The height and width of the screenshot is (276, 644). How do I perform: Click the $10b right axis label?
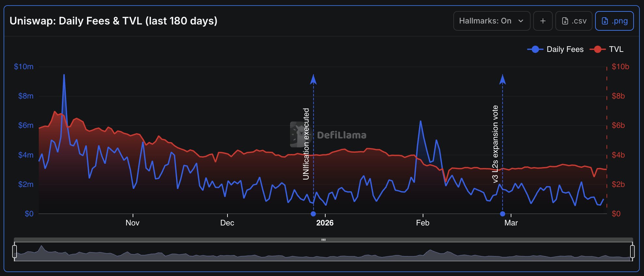coord(620,67)
